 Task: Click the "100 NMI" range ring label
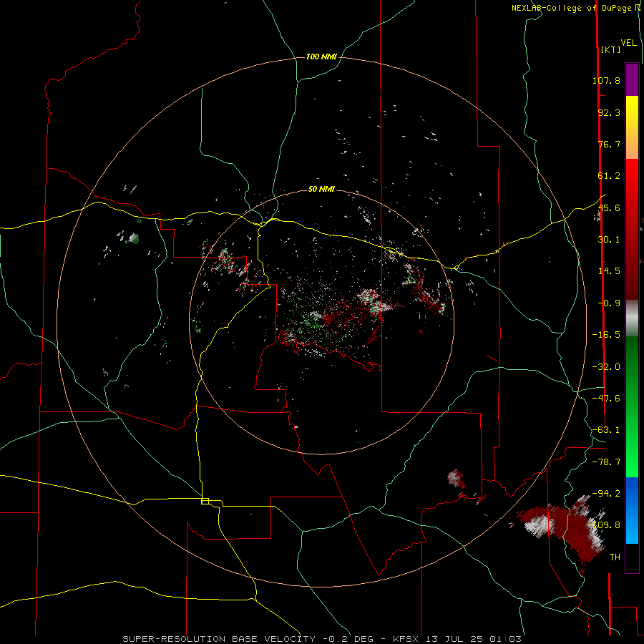click(x=321, y=57)
